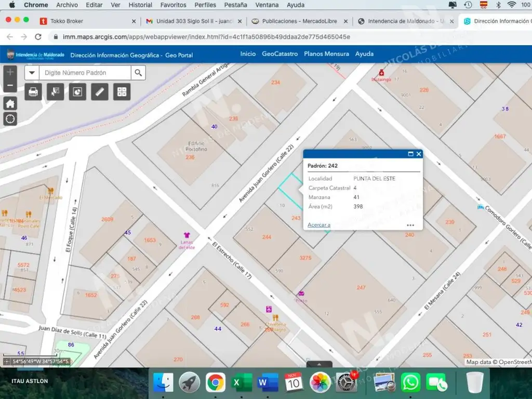Viewport: 532px width, 399px height.
Task: Click the home default extent button
Action: point(10,103)
